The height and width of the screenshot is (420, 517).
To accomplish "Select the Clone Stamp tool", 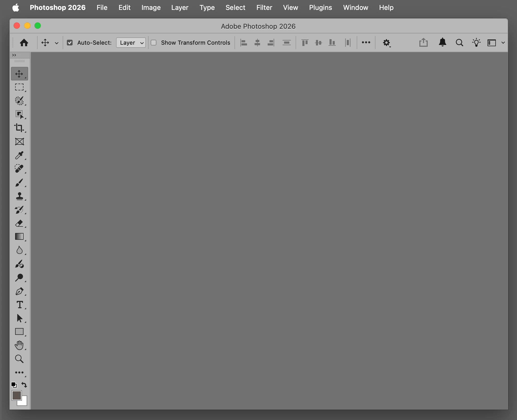I will pyautogui.click(x=19, y=196).
